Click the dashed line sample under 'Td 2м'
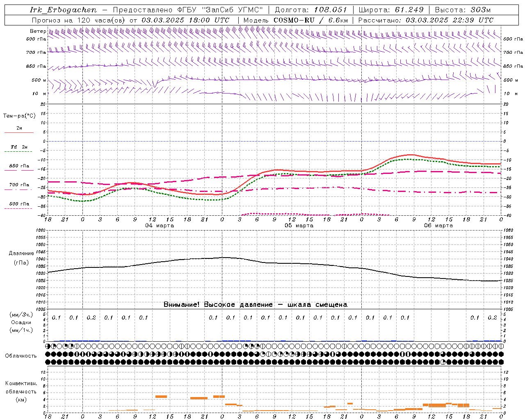The height and width of the screenshot is (420, 525). pyautogui.click(x=19, y=152)
